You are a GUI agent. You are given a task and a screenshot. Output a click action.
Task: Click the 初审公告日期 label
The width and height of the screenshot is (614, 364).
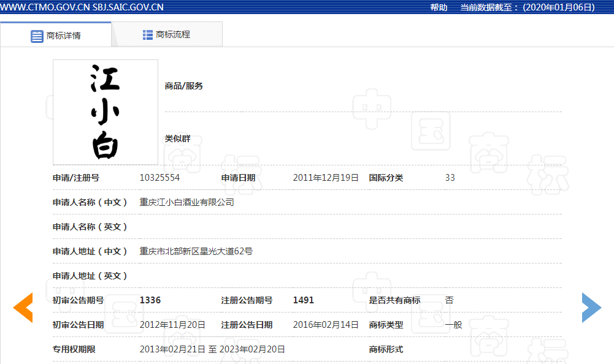pyautogui.click(x=79, y=325)
